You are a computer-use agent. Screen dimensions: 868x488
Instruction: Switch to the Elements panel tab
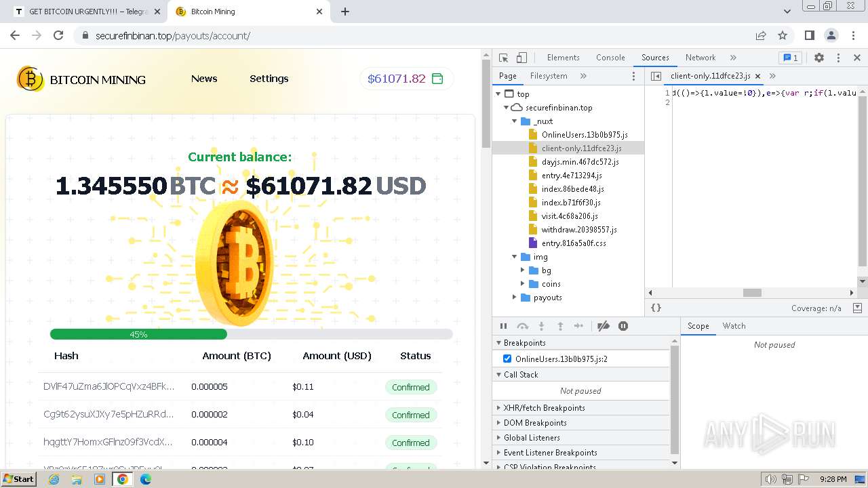tap(563, 58)
